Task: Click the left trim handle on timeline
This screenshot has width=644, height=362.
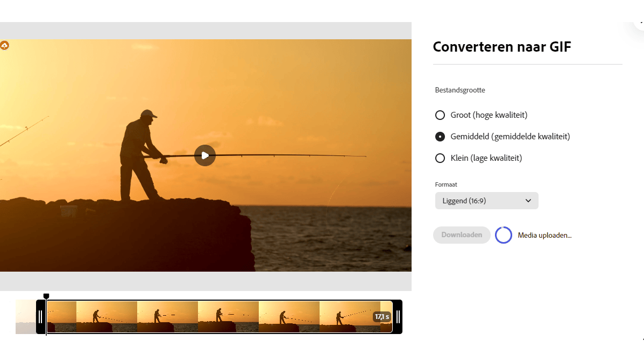Action: (x=40, y=317)
